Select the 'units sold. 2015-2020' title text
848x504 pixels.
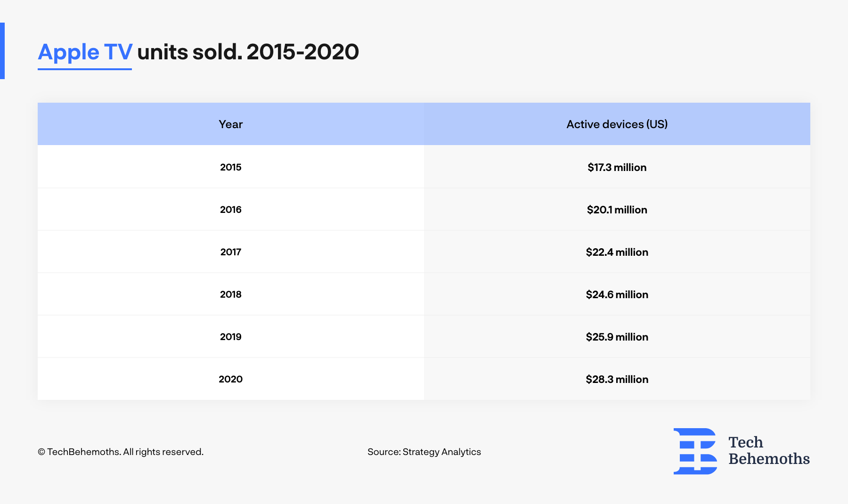[x=248, y=52]
